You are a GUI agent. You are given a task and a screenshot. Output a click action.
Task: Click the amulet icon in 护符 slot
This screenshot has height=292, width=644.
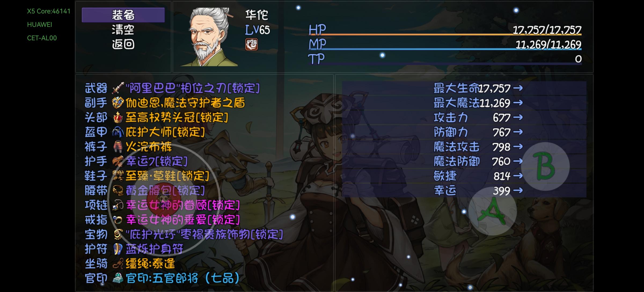point(118,249)
